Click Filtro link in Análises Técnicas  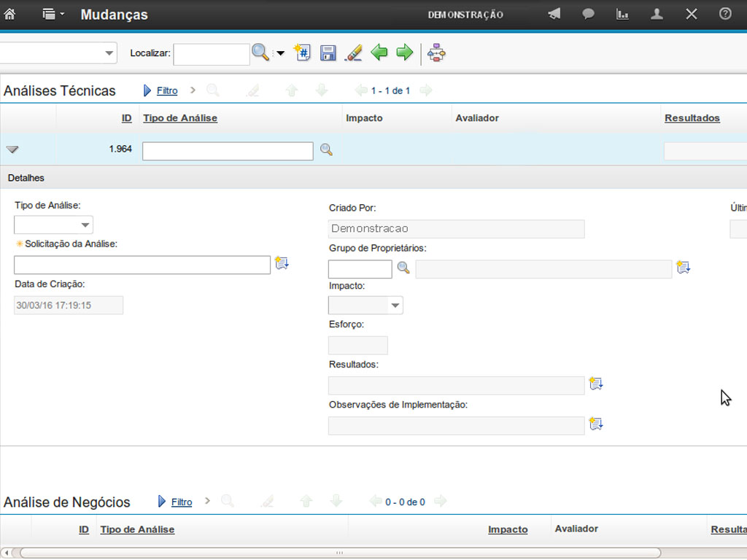pos(167,91)
